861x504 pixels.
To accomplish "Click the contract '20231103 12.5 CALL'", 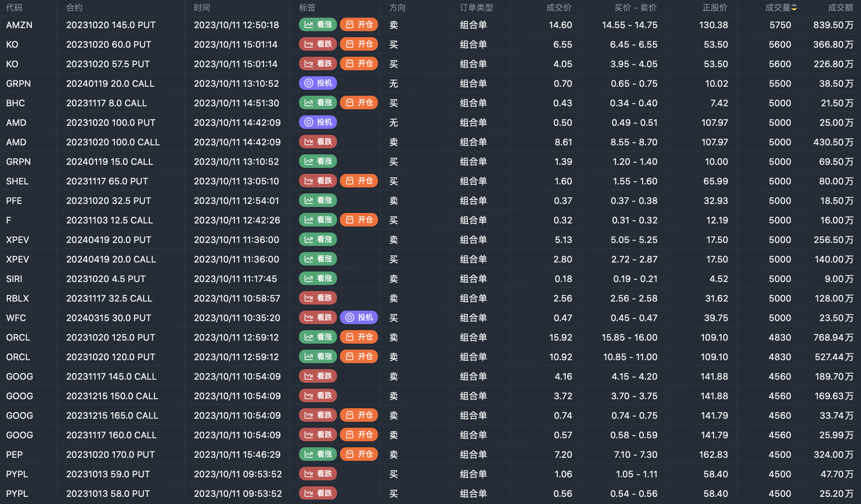I will coord(110,220).
